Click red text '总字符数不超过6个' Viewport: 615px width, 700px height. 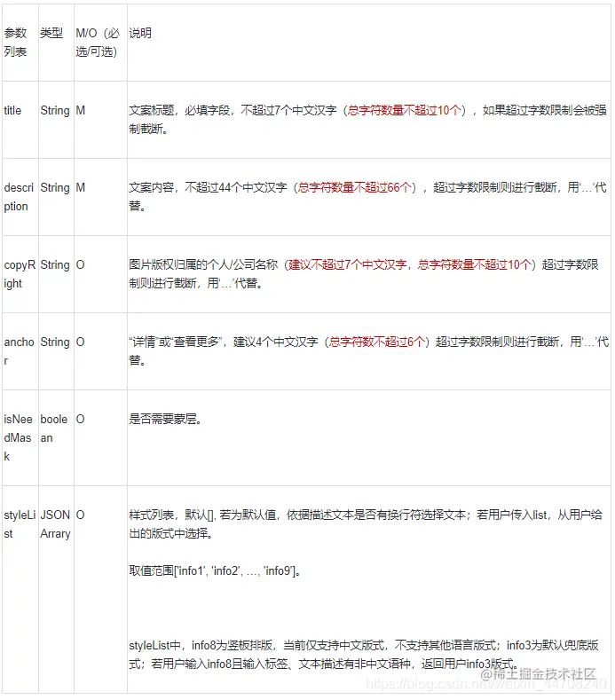[376, 342]
